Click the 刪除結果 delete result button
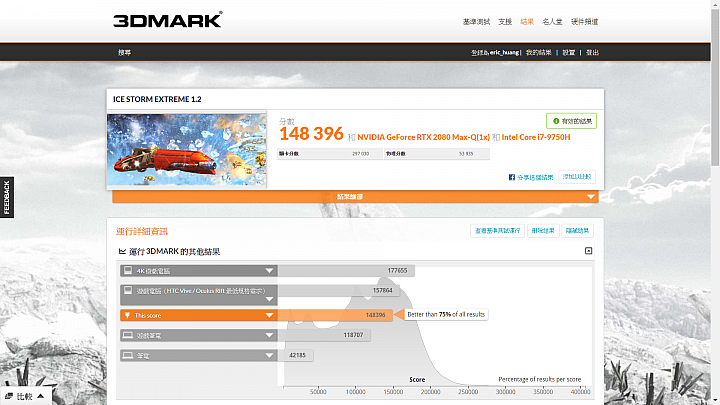720x405 pixels. pyautogui.click(x=543, y=231)
